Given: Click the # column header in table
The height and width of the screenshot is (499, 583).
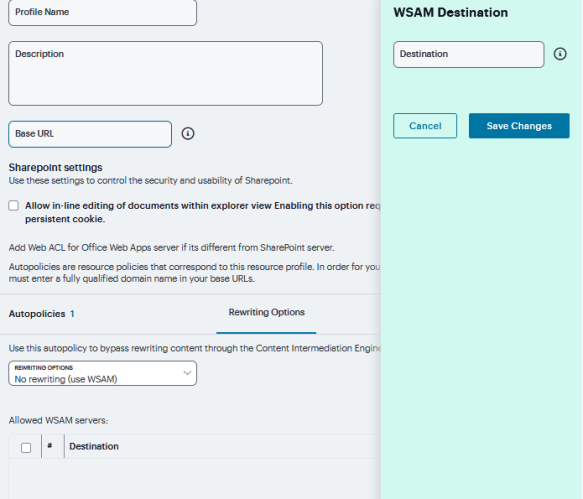Looking at the screenshot, I should 50,446.
